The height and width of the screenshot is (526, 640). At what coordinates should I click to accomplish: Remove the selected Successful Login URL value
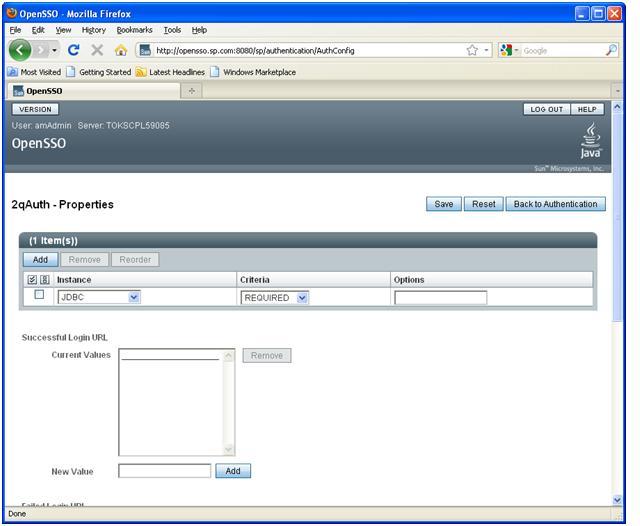point(267,355)
